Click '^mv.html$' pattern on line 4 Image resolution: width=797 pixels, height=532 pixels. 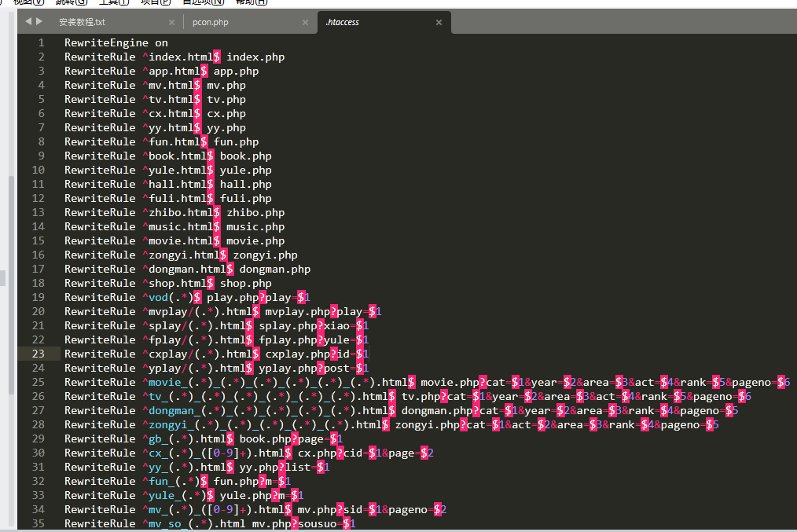pyautogui.click(x=171, y=86)
